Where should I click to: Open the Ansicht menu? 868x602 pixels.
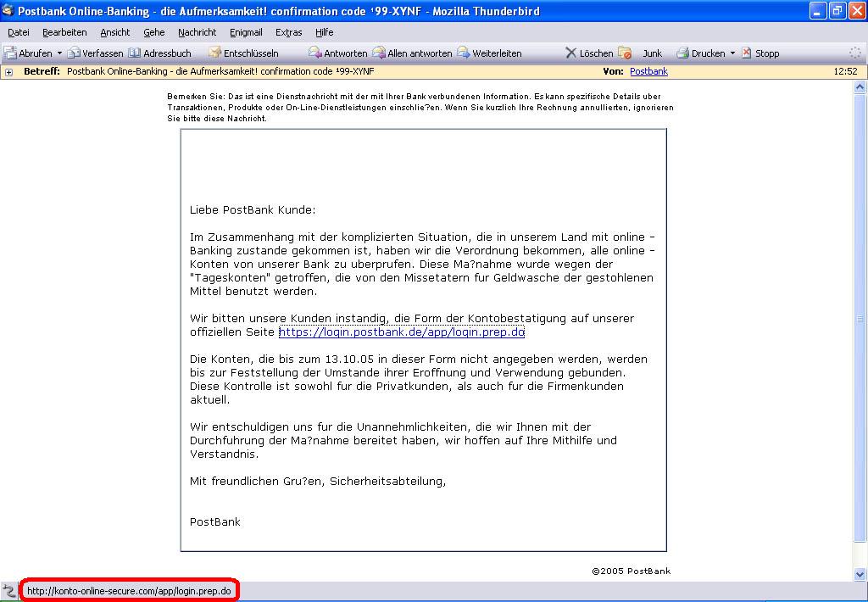115,32
